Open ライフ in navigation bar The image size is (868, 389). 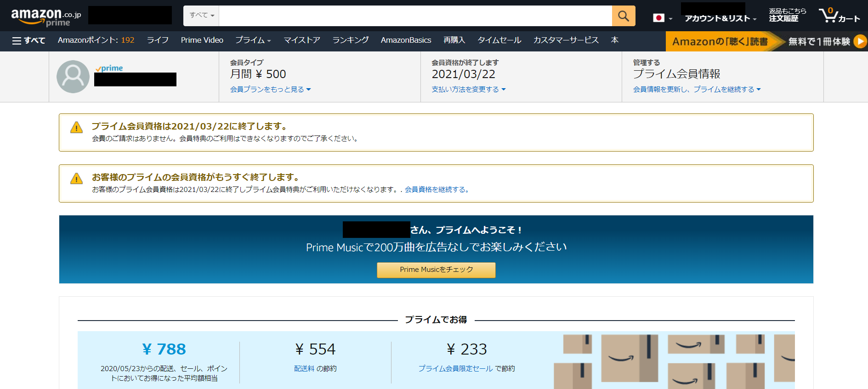[158, 40]
